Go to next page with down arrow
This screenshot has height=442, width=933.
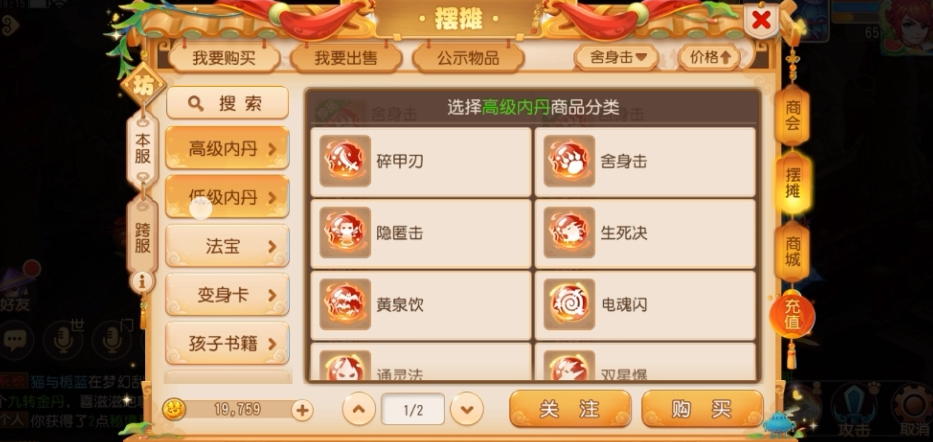pyautogui.click(x=466, y=409)
